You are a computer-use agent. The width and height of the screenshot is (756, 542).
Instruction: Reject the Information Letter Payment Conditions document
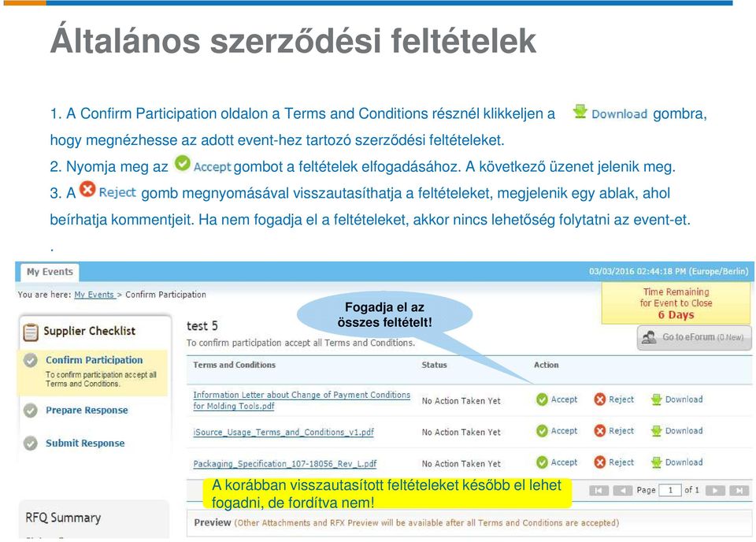614,399
